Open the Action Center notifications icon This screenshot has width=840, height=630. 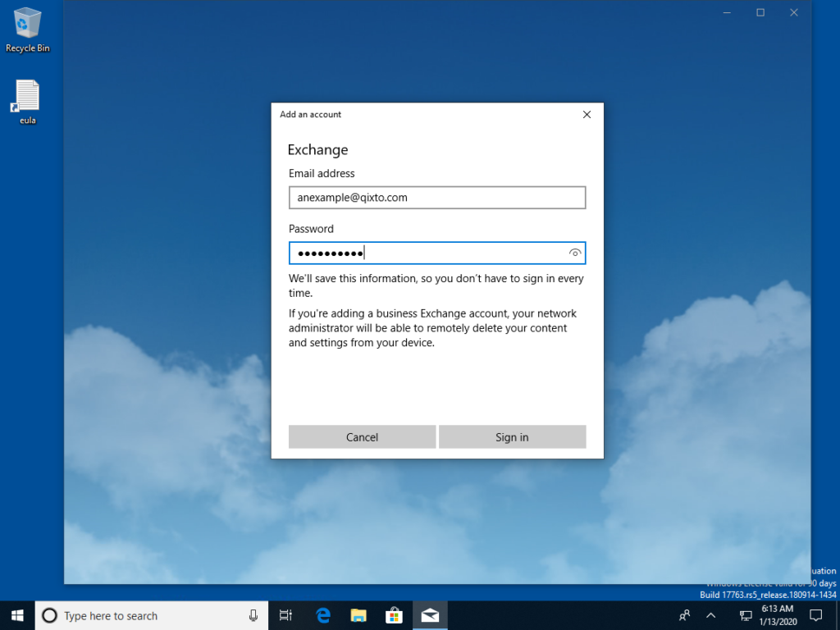[x=816, y=615]
